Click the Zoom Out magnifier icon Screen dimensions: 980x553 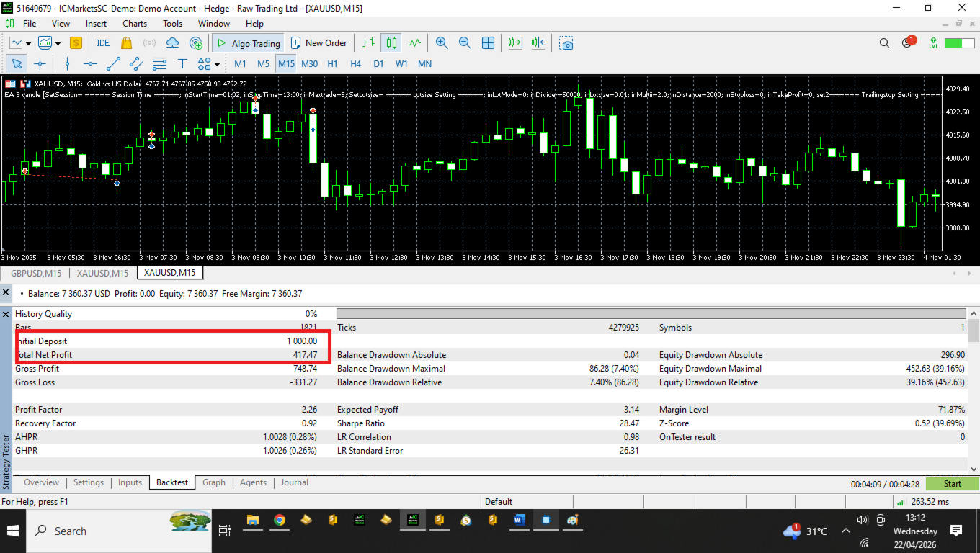[x=465, y=43]
